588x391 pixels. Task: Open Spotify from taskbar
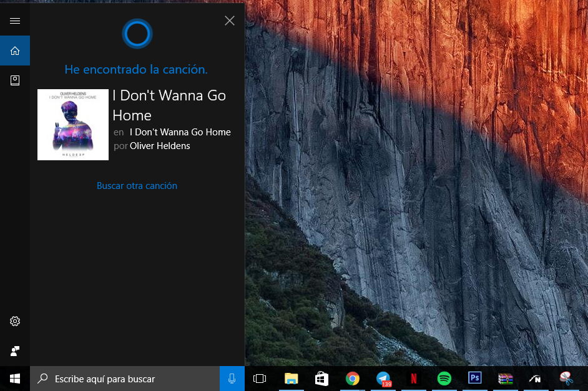(x=444, y=379)
